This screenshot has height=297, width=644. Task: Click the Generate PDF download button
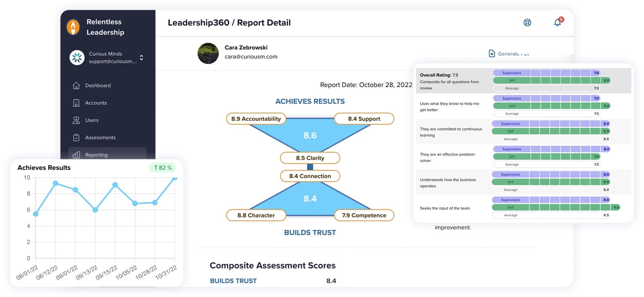pyautogui.click(x=508, y=54)
